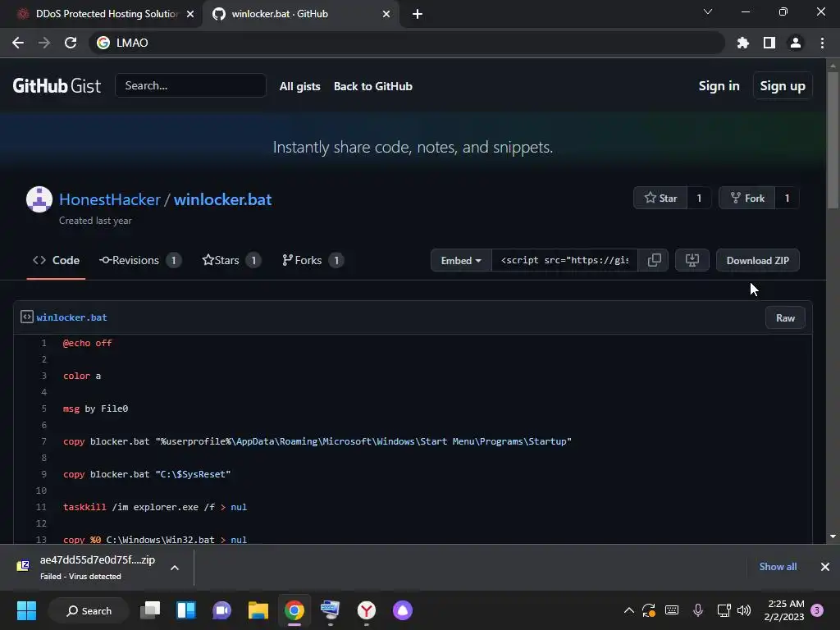The height and width of the screenshot is (630, 840).
Task: Go Back to GitHub link
Action: tap(373, 86)
